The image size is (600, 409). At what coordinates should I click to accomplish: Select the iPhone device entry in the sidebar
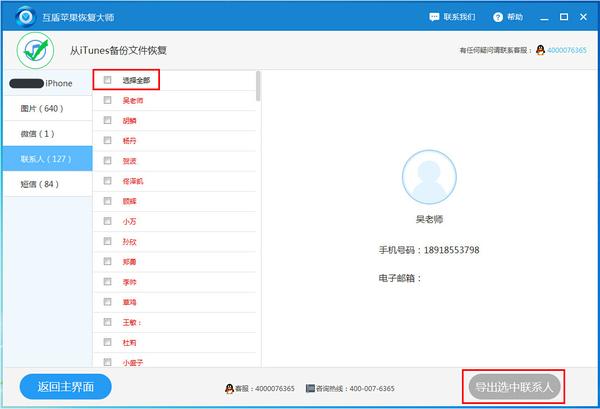pos(47,83)
